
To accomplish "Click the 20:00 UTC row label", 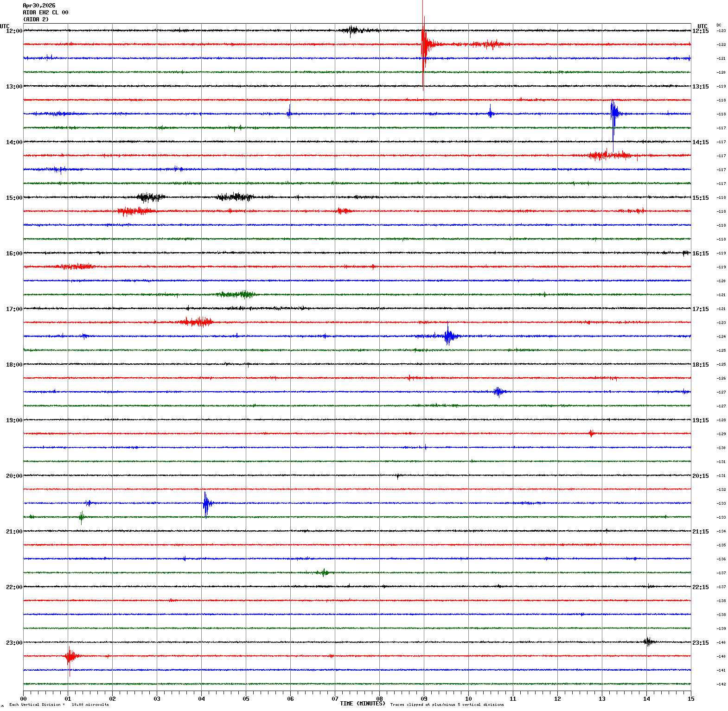I will (x=14, y=476).
